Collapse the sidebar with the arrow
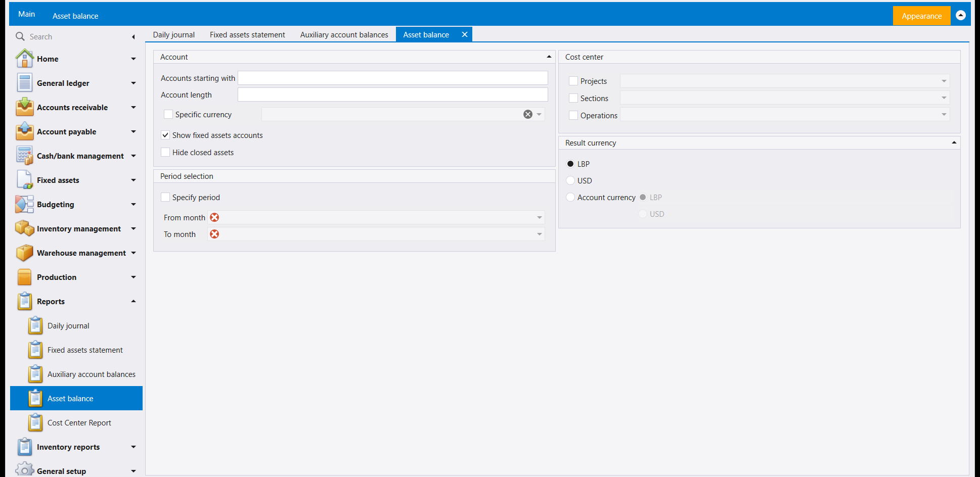 (x=133, y=36)
